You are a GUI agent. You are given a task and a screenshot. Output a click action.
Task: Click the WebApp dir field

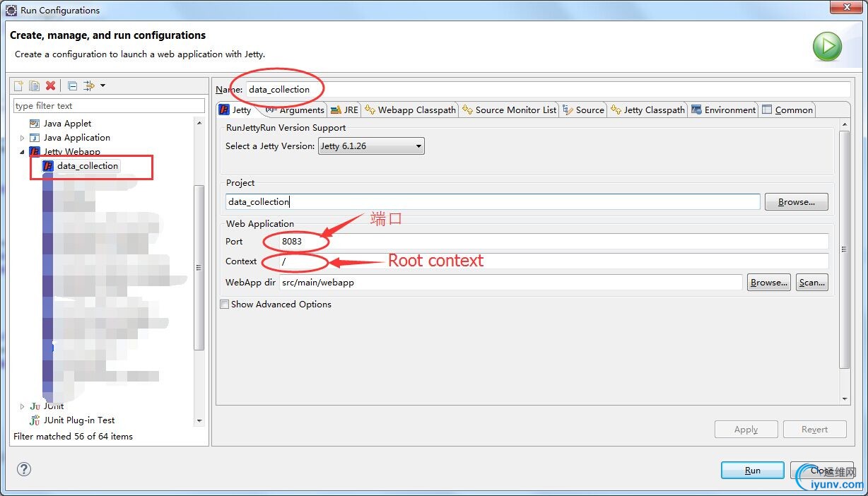511,283
